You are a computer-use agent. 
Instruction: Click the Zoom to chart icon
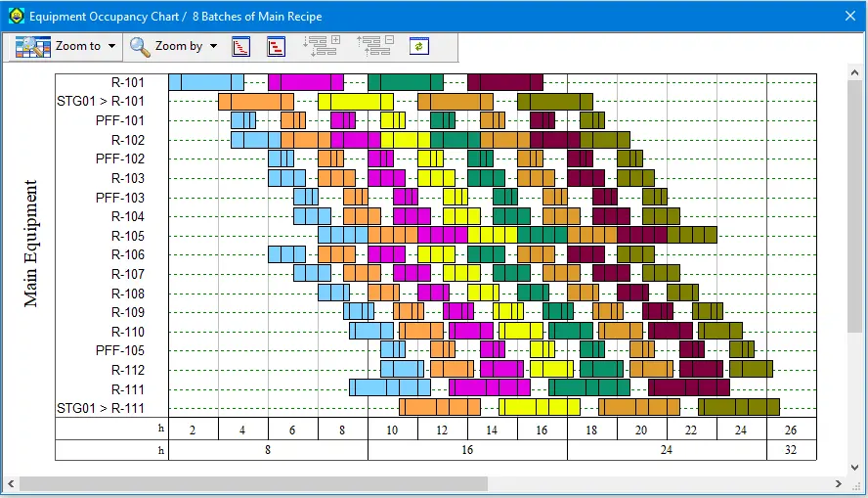pos(33,46)
